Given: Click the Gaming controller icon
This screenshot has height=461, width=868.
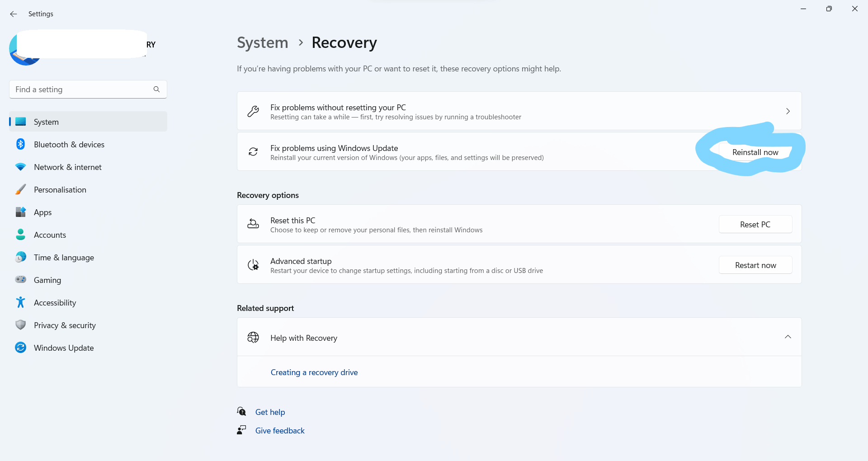Looking at the screenshot, I should coord(21,279).
